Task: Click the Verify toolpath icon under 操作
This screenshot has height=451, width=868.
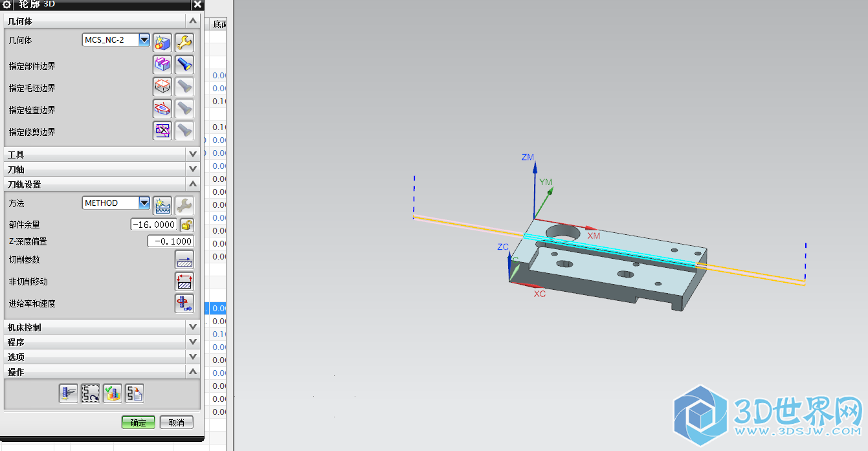Action: pyautogui.click(x=113, y=393)
